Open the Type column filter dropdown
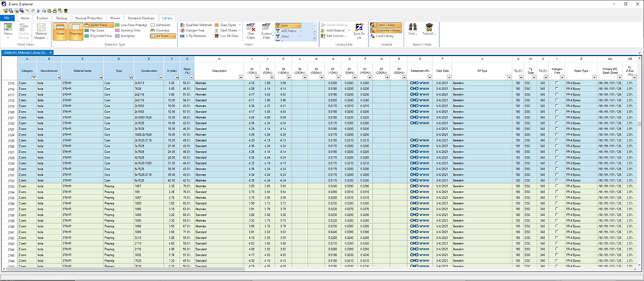Image resolution: width=644 pixels, height=281 pixels. click(x=131, y=77)
